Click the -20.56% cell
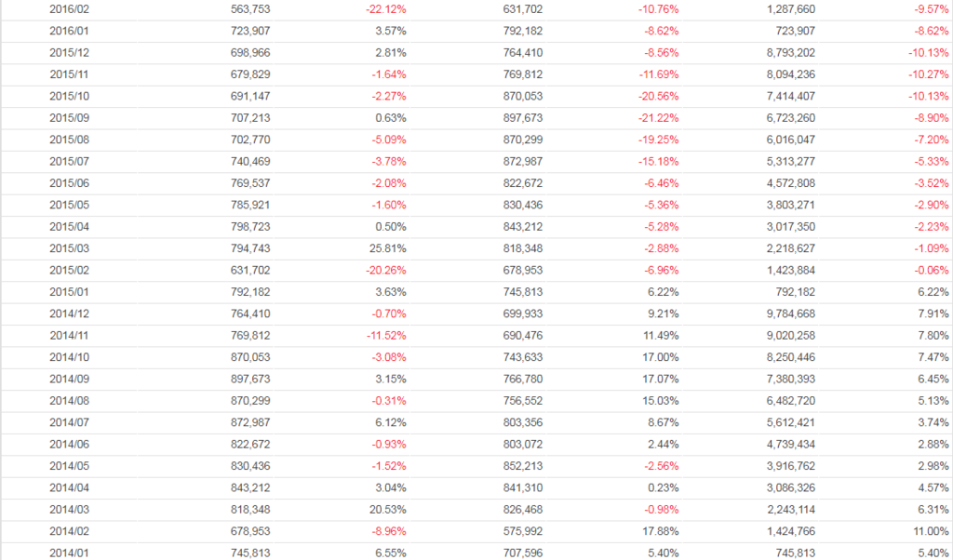This screenshot has height=560, width=953. click(658, 97)
